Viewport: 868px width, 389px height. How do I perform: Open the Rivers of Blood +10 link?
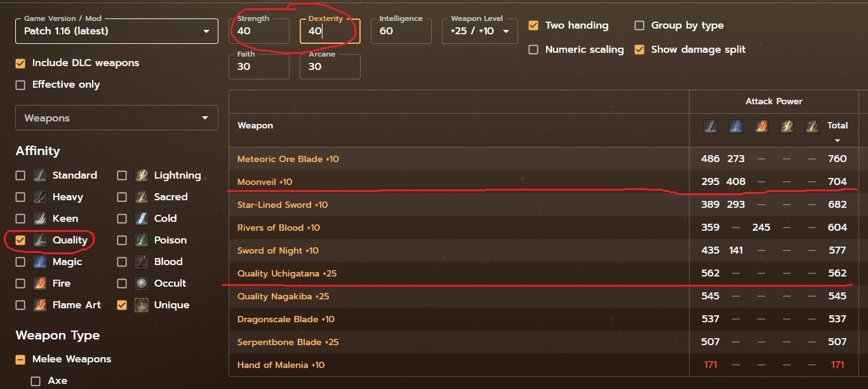[279, 228]
